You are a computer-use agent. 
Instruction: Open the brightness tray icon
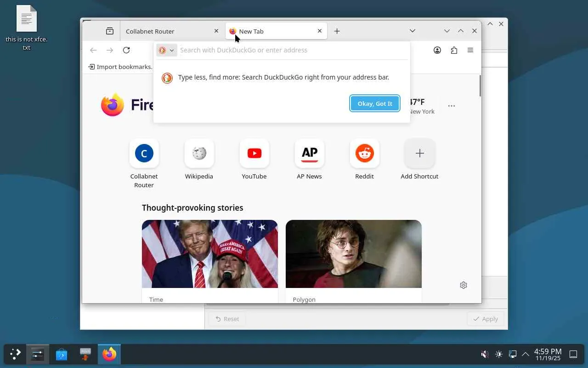tap(499, 354)
